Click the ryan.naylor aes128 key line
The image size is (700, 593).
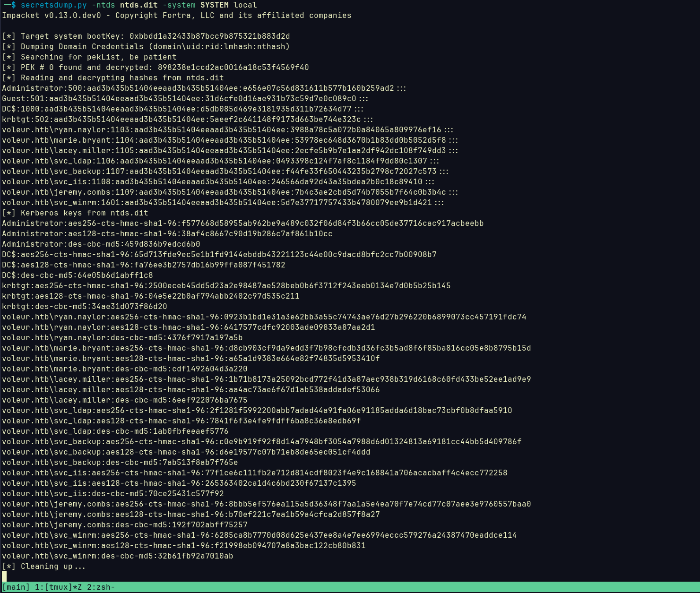[x=189, y=327]
